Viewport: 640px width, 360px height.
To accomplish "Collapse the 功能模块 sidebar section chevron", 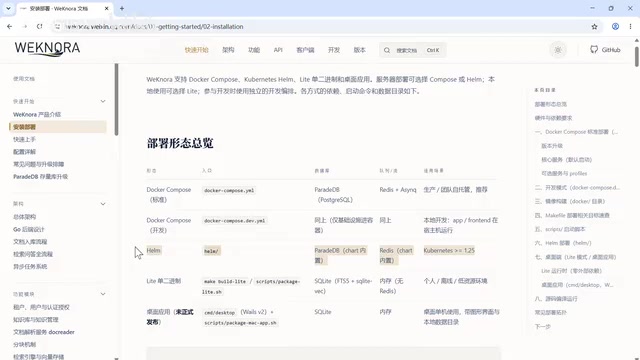I will [103, 294].
